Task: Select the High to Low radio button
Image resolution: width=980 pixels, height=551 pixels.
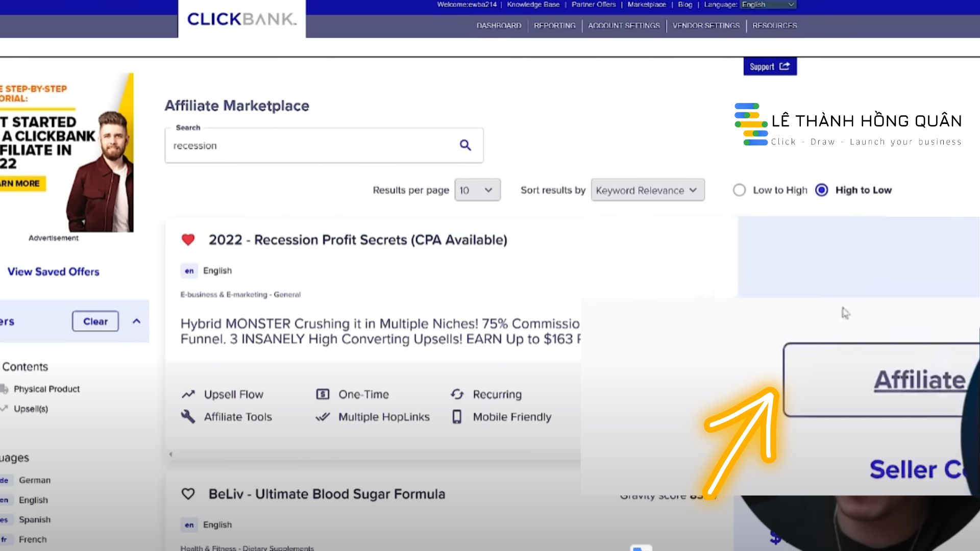Action: pyautogui.click(x=822, y=190)
